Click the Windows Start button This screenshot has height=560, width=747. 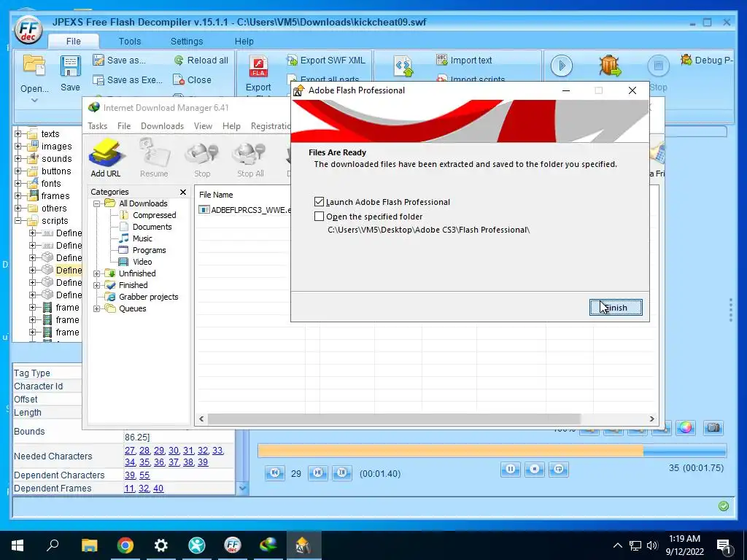pyautogui.click(x=18, y=545)
